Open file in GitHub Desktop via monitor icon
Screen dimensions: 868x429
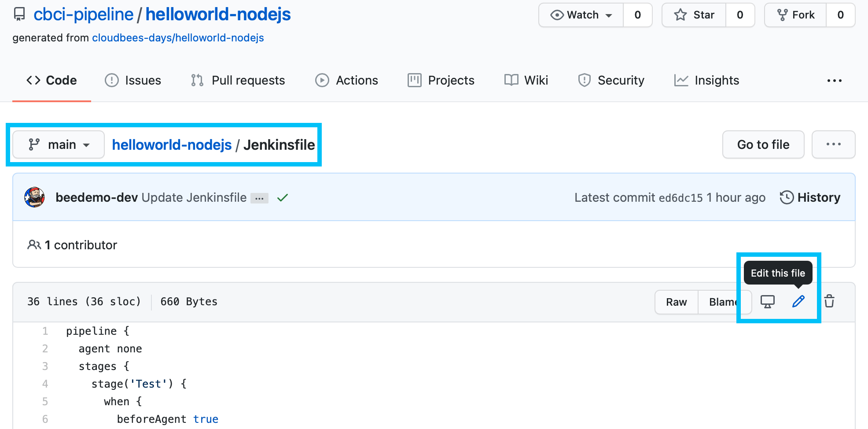(767, 302)
